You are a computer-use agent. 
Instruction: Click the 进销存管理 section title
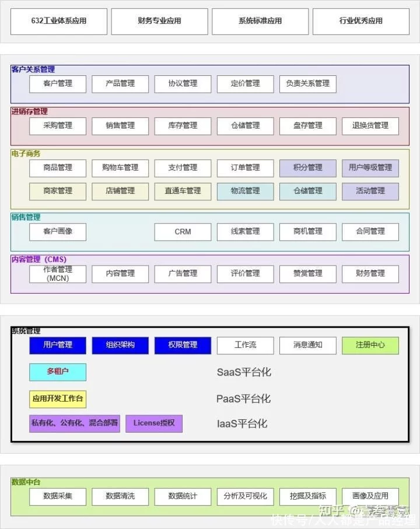[29, 112]
